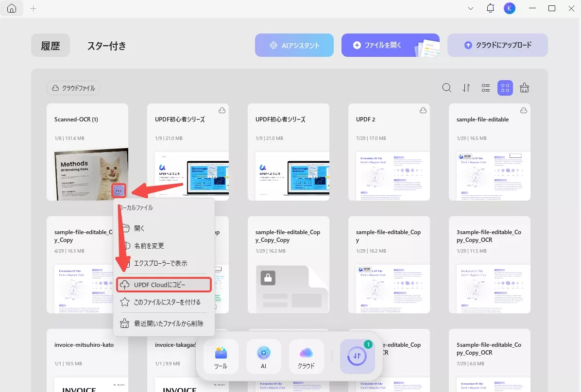Click the 1/8 | 131.4 MB info text
The width and height of the screenshot is (581, 392).
(69, 138)
